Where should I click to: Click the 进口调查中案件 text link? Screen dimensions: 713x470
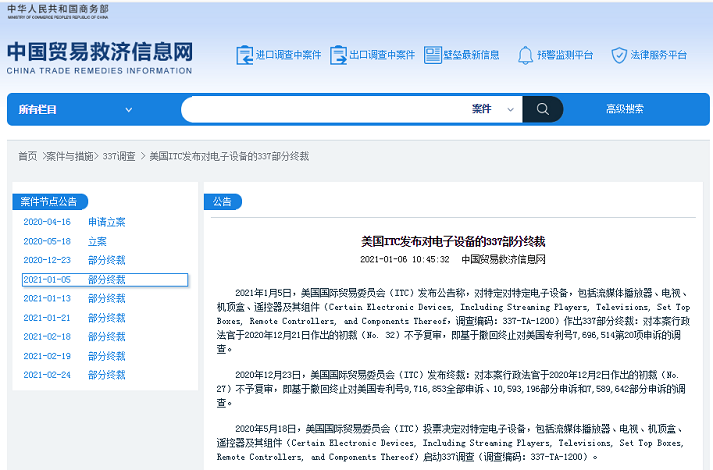point(288,55)
